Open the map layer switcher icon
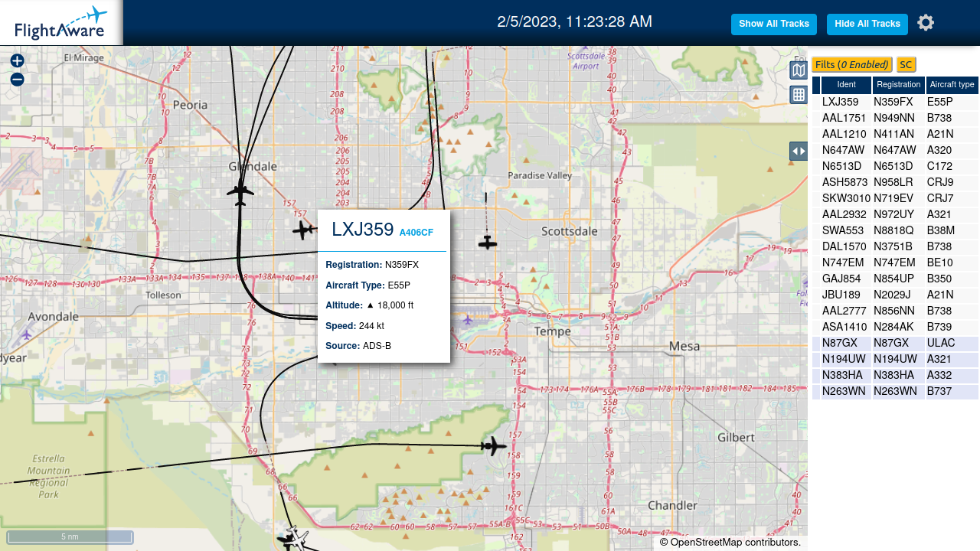The height and width of the screenshot is (551, 980). pyautogui.click(x=799, y=70)
